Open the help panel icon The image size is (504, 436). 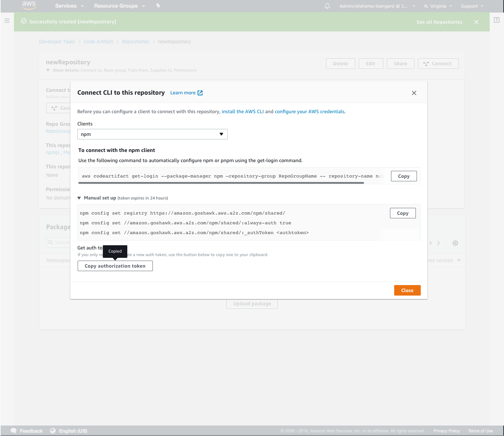coord(497,20)
